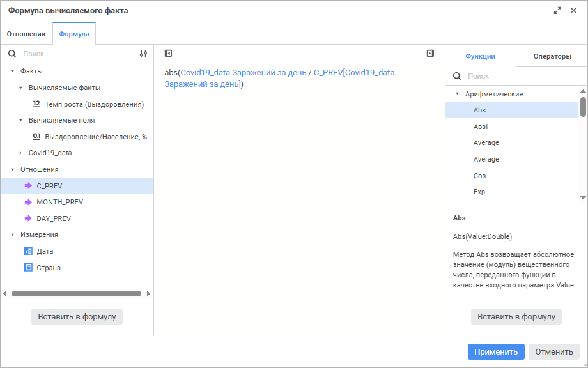Collapse the right functions panel icon
This screenshot has width=588, height=368.
[x=430, y=54]
